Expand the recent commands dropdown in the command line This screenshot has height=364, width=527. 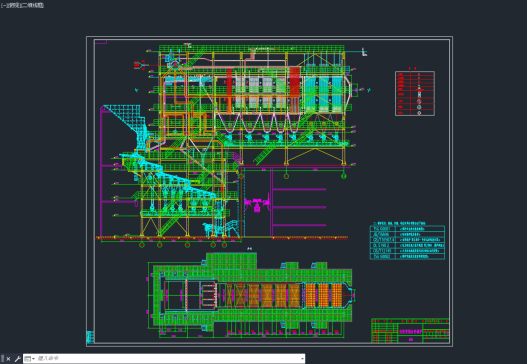(30, 359)
